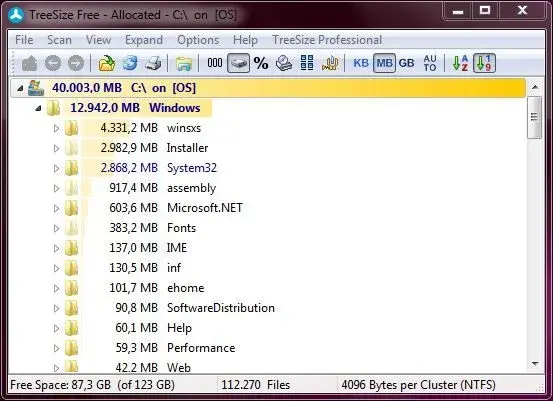Viewport: 553px width, 401px height.
Task: Click the vertical scrollbar thumb
Action: (535, 117)
